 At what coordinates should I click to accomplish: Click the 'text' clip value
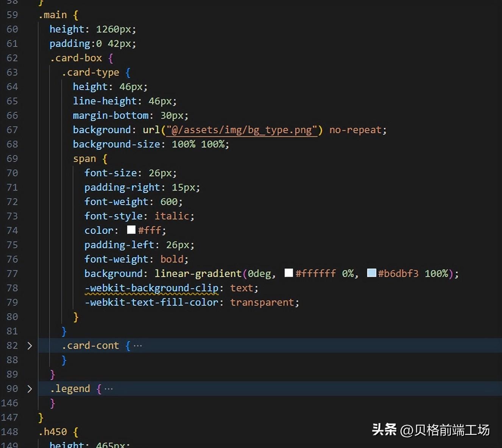242,288
